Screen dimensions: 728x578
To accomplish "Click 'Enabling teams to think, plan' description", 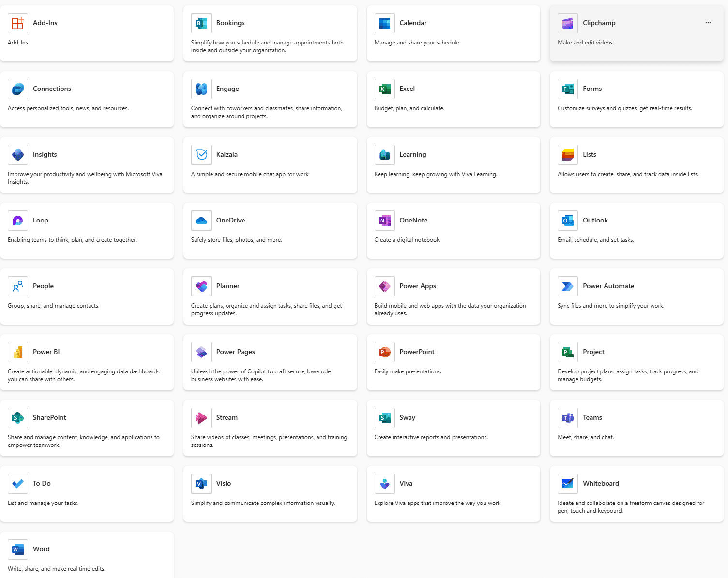I will pos(73,240).
